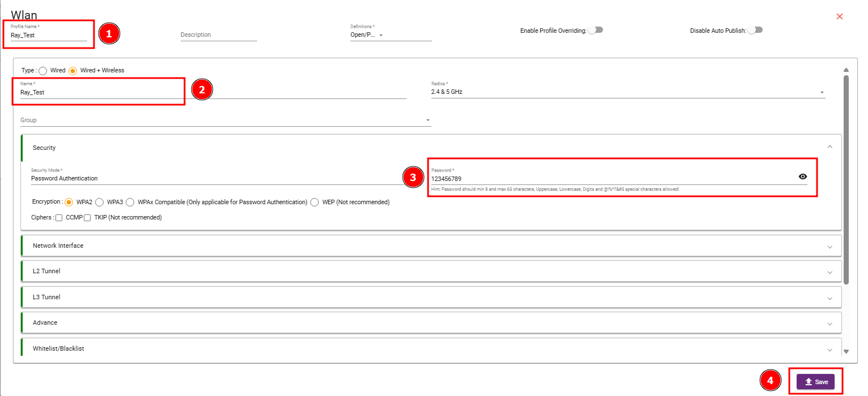Expand the Whitelist/Blacklist section
868x396 pixels.
(431, 348)
